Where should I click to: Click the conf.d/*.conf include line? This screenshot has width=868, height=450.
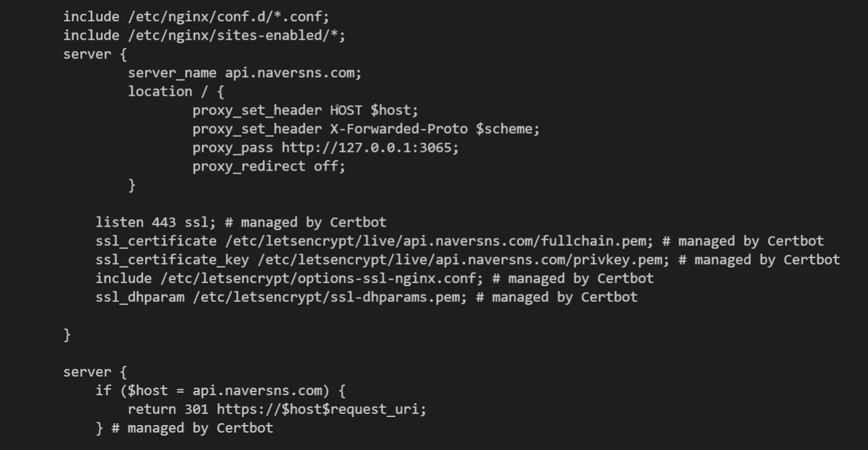click(196, 16)
